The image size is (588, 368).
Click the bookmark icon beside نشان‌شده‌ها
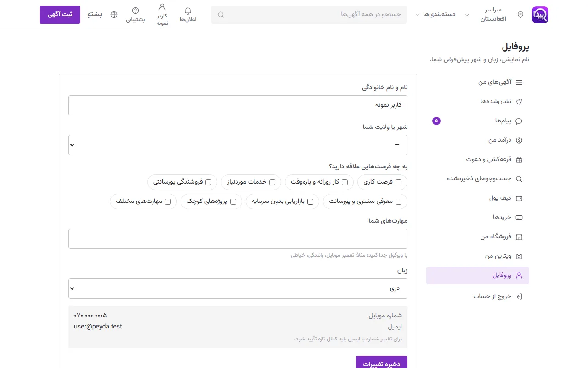point(520,102)
